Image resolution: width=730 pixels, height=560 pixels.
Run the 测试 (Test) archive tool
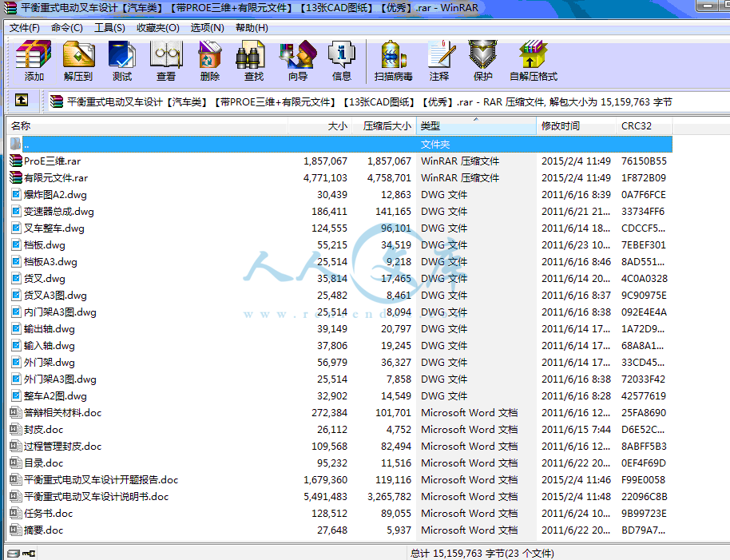point(122,61)
